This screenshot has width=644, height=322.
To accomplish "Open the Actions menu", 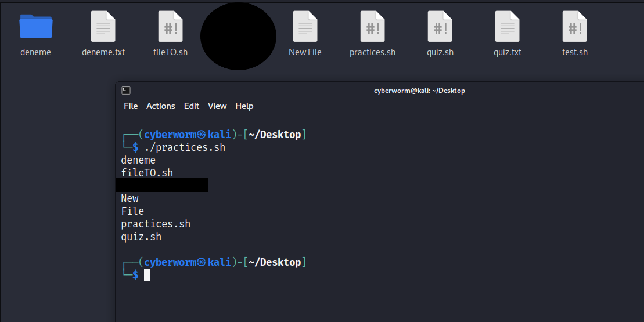I will coord(161,106).
